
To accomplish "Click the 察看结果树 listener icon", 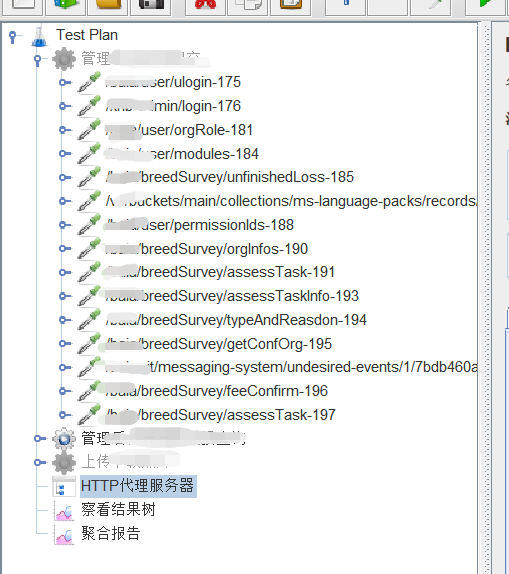I will tap(64, 510).
